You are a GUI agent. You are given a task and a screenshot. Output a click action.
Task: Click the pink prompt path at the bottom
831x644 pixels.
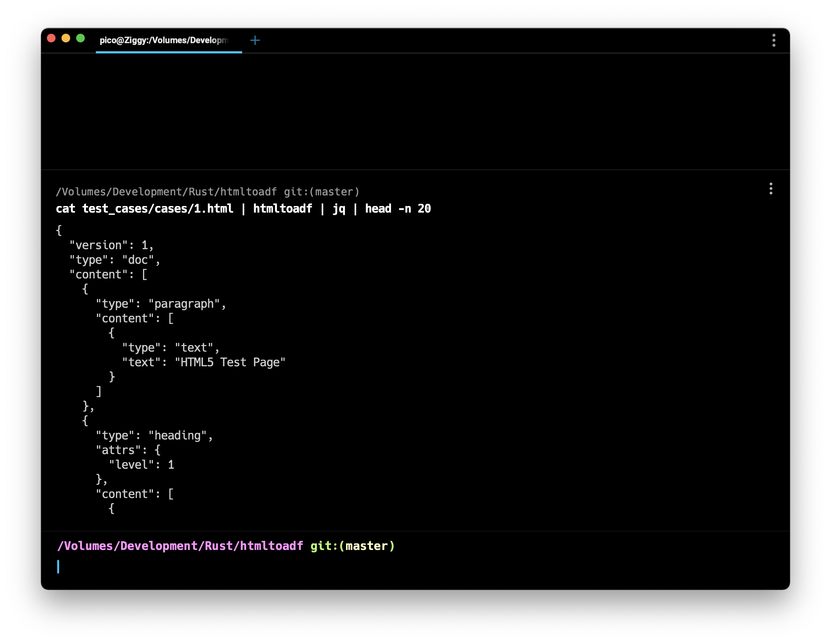tap(180, 546)
